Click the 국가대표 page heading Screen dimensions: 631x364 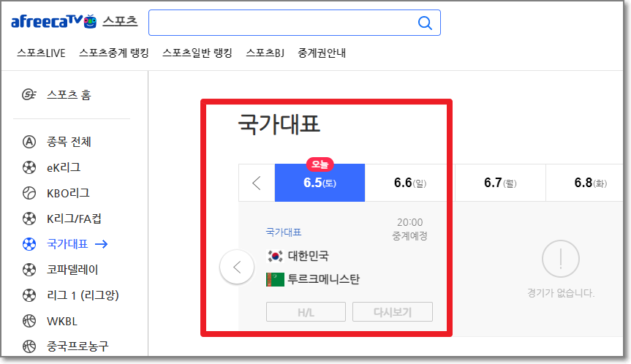pyautogui.click(x=279, y=124)
